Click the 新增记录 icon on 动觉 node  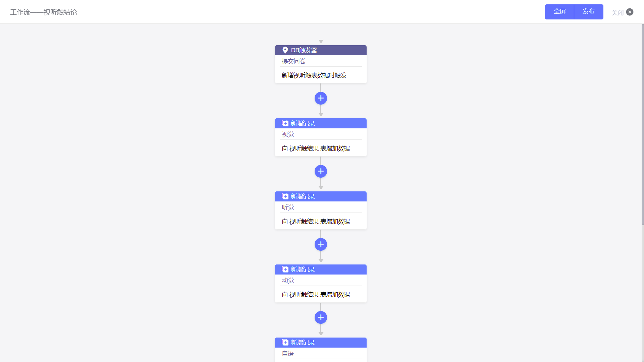pos(285,269)
